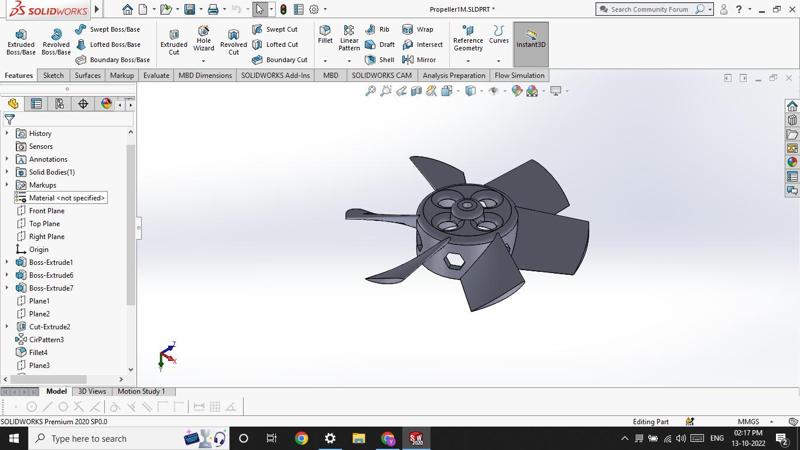The image size is (800, 450).
Task: Click the Rebuild traffic light icon
Action: 283,9
